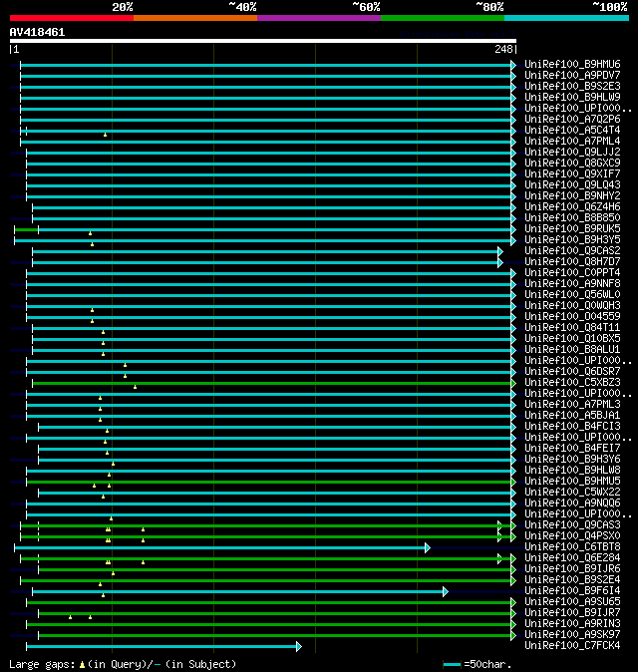Select the UniRef100_Q9XIF7 label
This screenshot has width=638, height=672.
tap(572, 174)
